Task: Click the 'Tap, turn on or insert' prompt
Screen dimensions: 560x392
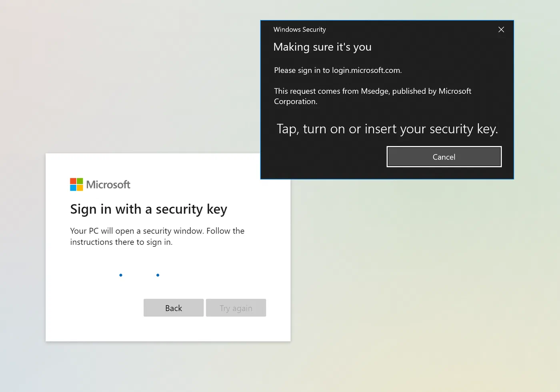Action: [387, 129]
